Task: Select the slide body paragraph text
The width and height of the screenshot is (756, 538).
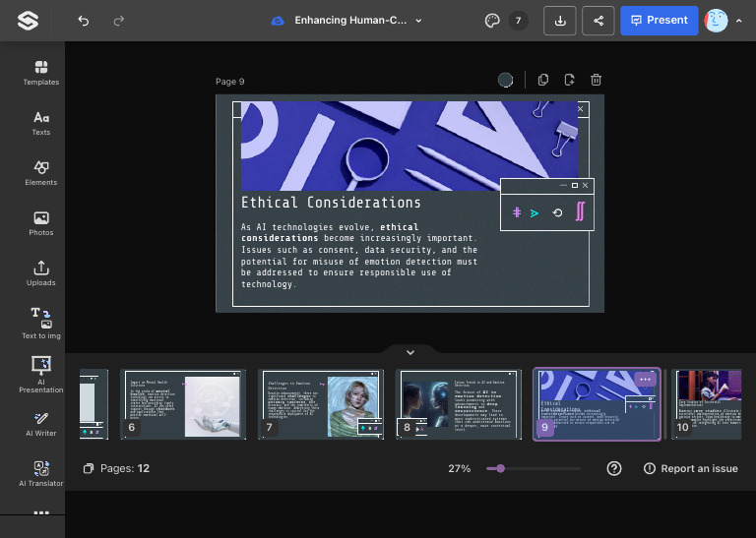Action: point(359,256)
